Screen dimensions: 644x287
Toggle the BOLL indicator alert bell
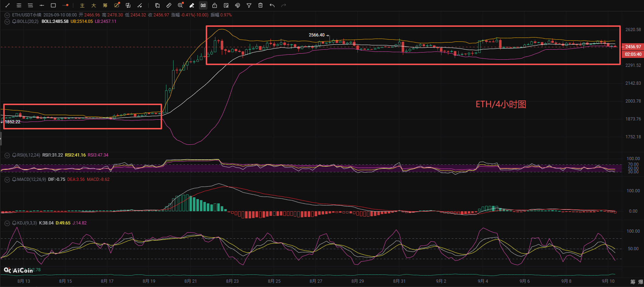point(14,21)
